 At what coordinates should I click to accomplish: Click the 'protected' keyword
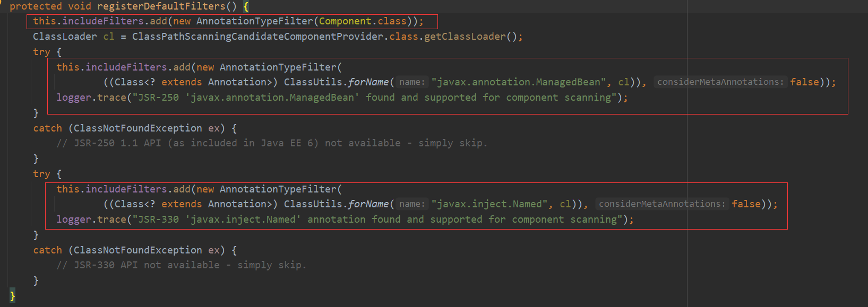(x=36, y=6)
